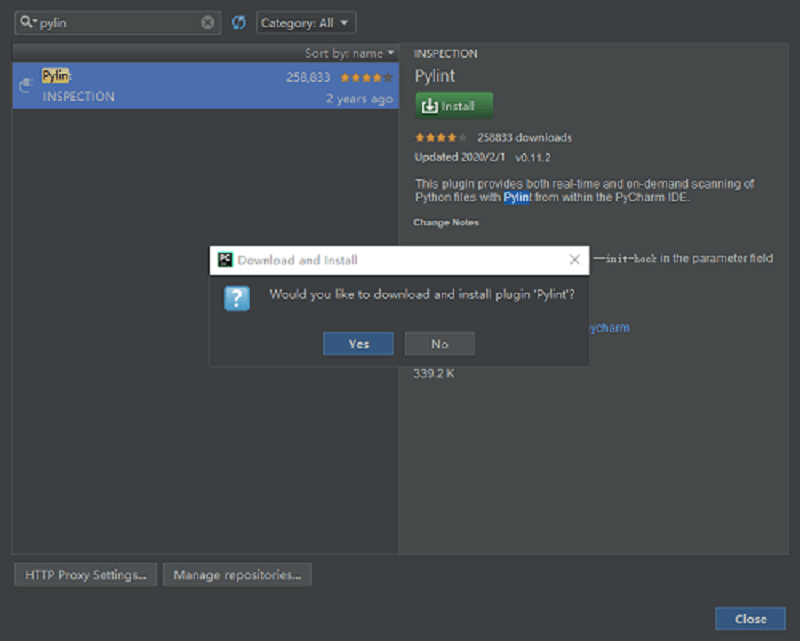Click the '258833 downloads' text
The image size is (800, 641).
pyautogui.click(x=524, y=138)
